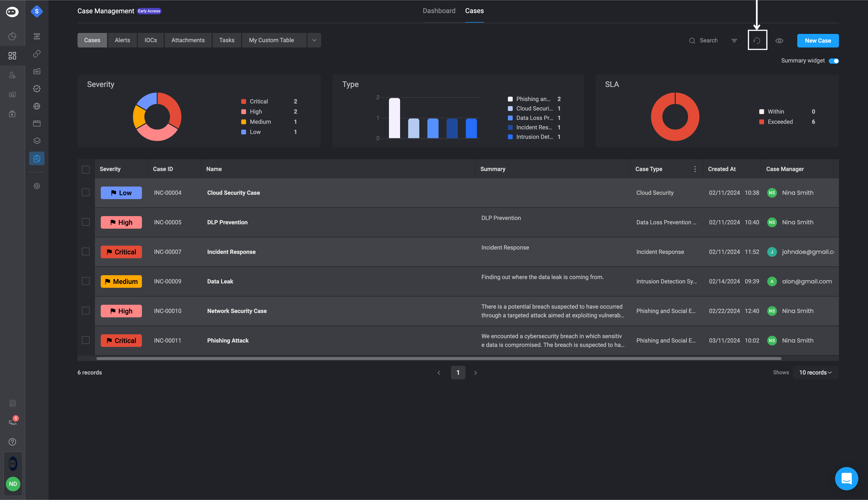Viewport: 868px width, 500px height.
Task: Click the help question mark icon
Action: pos(12,442)
